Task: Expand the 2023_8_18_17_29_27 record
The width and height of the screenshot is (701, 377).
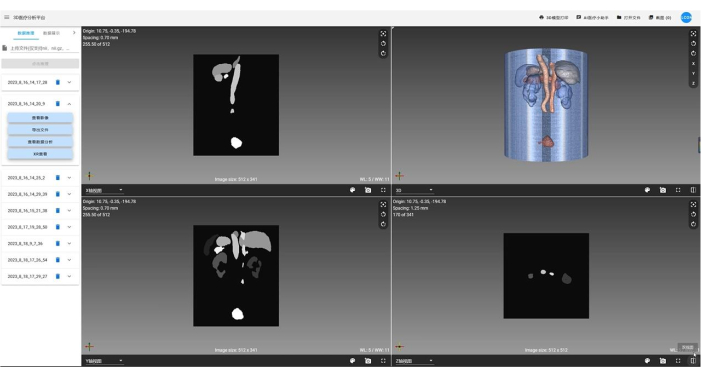Action: [x=69, y=276]
